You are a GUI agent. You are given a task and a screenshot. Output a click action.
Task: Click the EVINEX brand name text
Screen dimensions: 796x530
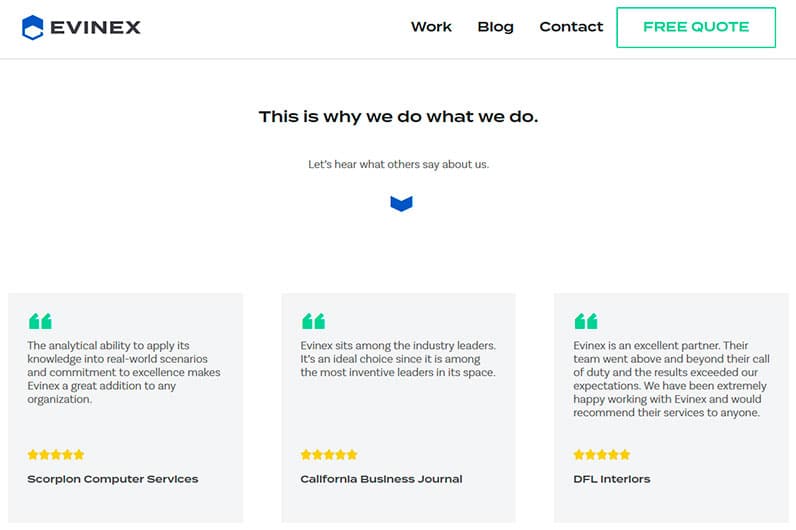[95, 27]
